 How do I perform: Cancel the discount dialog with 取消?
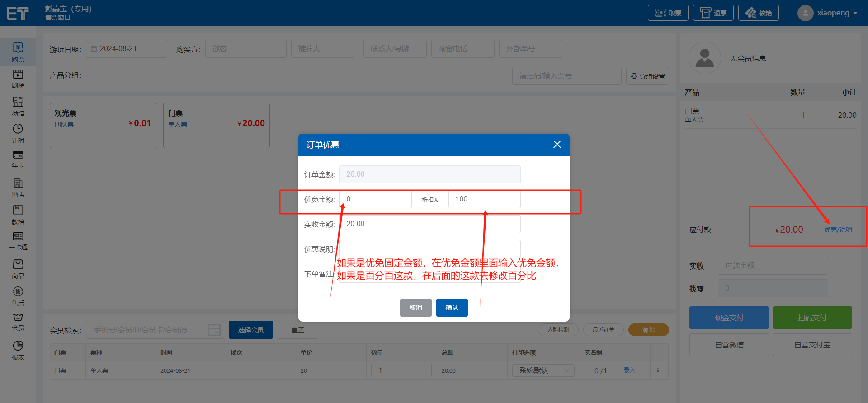click(x=415, y=308)
